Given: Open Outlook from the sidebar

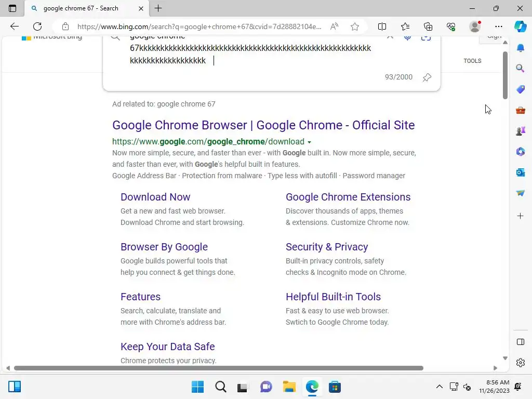Looking at the screenshot, I should (521, 172).
